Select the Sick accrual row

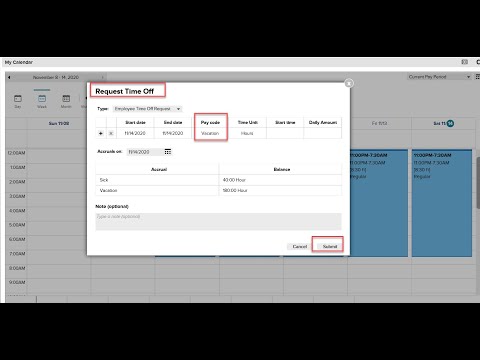click(x=218, y=180)
